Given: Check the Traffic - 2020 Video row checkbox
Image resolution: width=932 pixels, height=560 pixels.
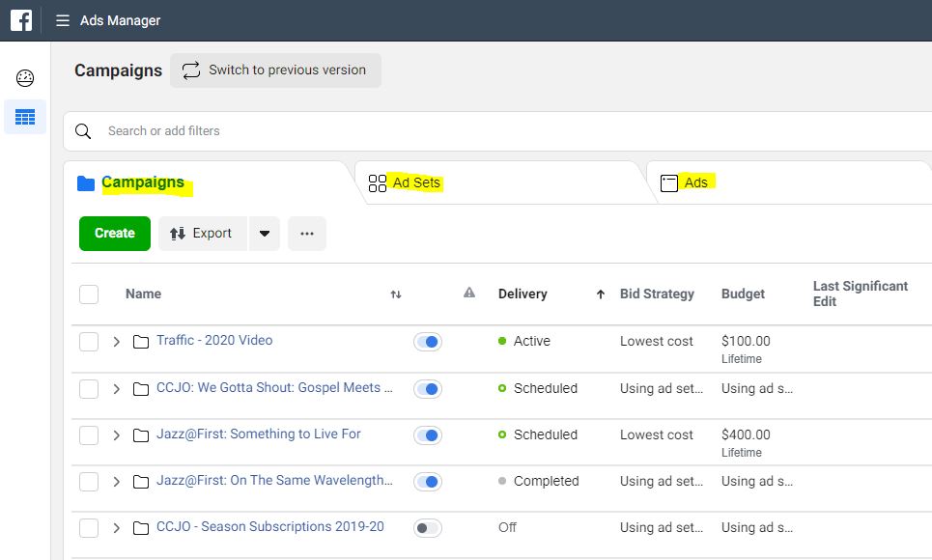Looking at the screenshot, I should point(89,342).
